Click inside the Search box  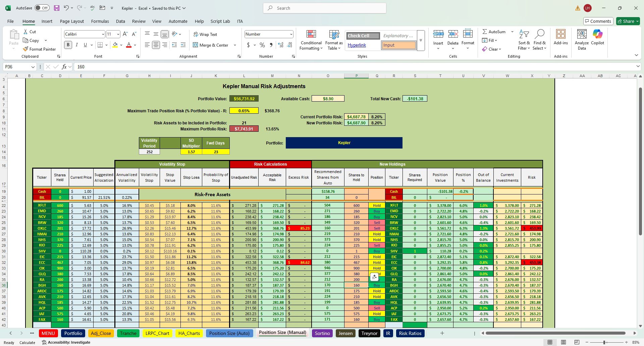pos(324,8)
